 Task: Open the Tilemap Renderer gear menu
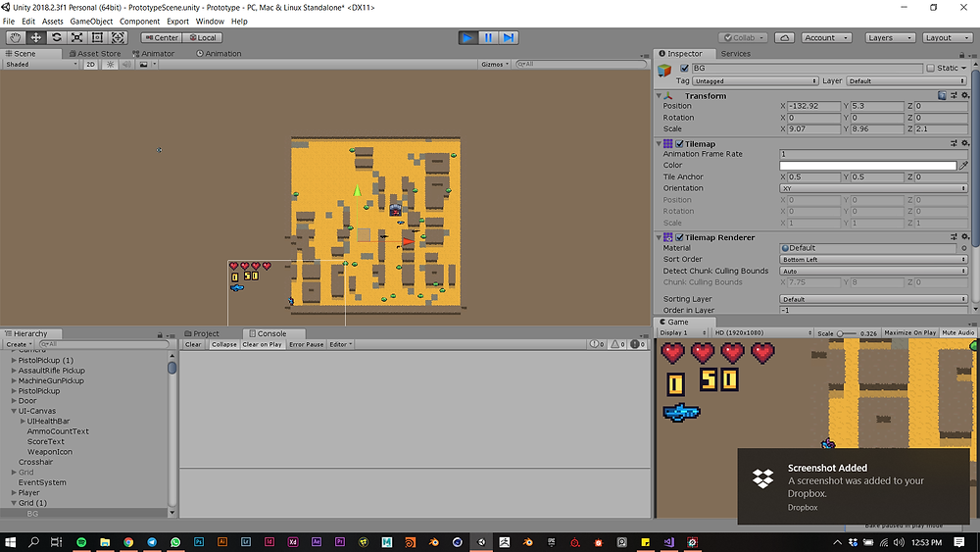[965, 237]
